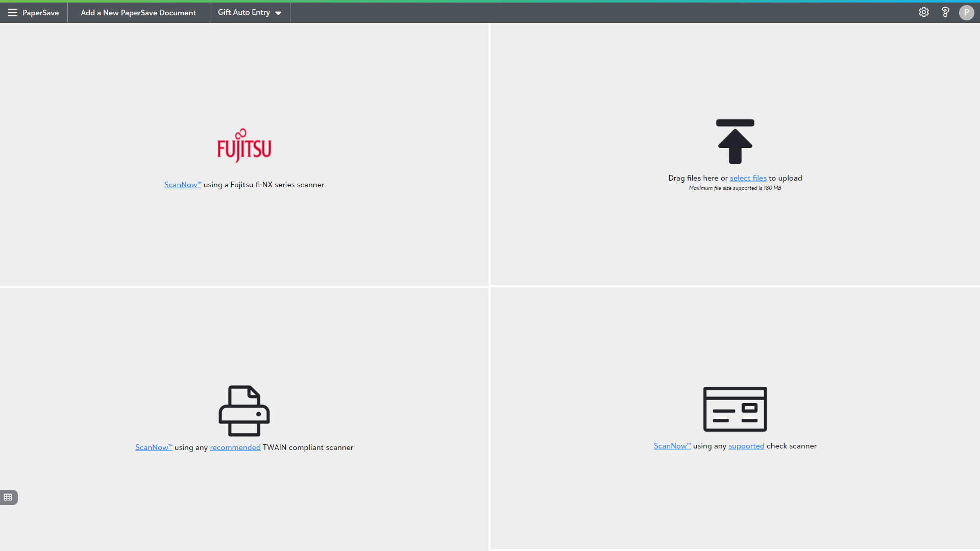Click the dropdown arrow beside Gift Auto Entry
980x551 pixels.
point(278,13)
